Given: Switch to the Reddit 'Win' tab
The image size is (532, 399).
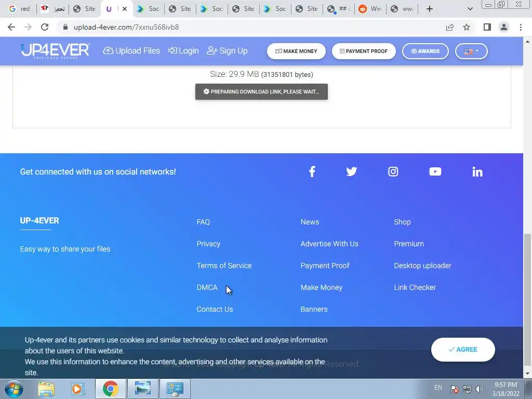Looking at the screenshot, I should [370, 9].
